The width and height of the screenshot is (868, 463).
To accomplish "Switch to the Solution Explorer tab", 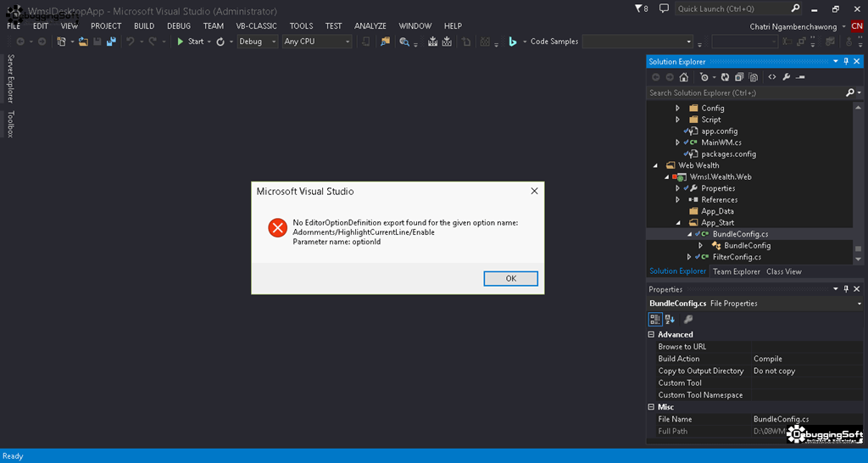I will (x=677, y=271).
